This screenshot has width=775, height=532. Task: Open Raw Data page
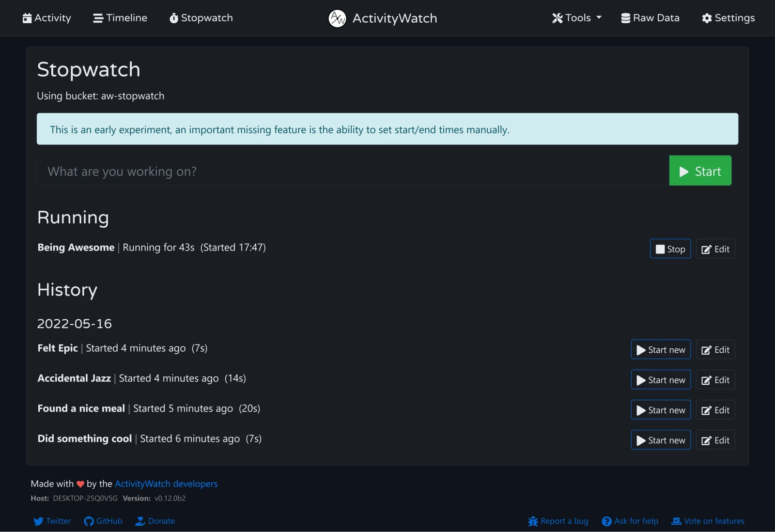click(650, 18)
